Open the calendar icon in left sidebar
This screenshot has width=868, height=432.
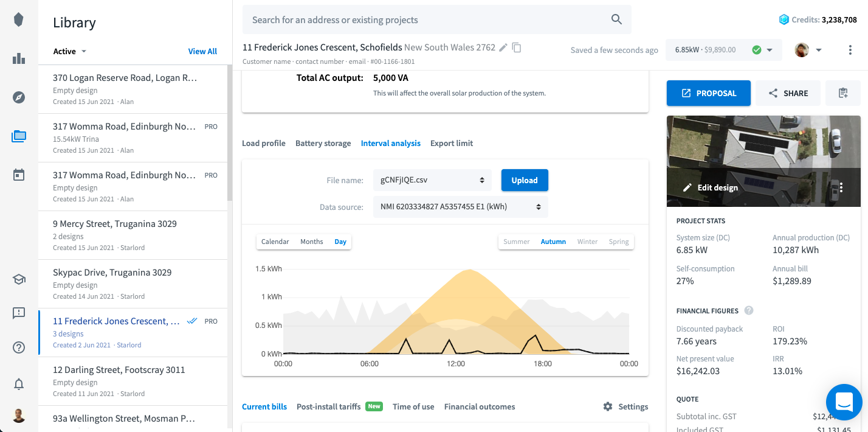coord(18,174)
